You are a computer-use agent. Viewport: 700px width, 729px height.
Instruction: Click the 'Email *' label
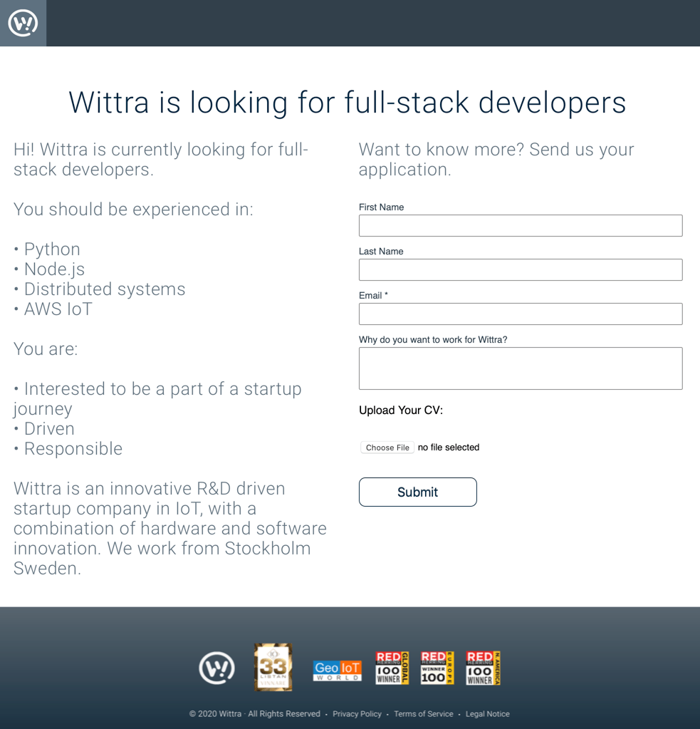pos(373,295)
